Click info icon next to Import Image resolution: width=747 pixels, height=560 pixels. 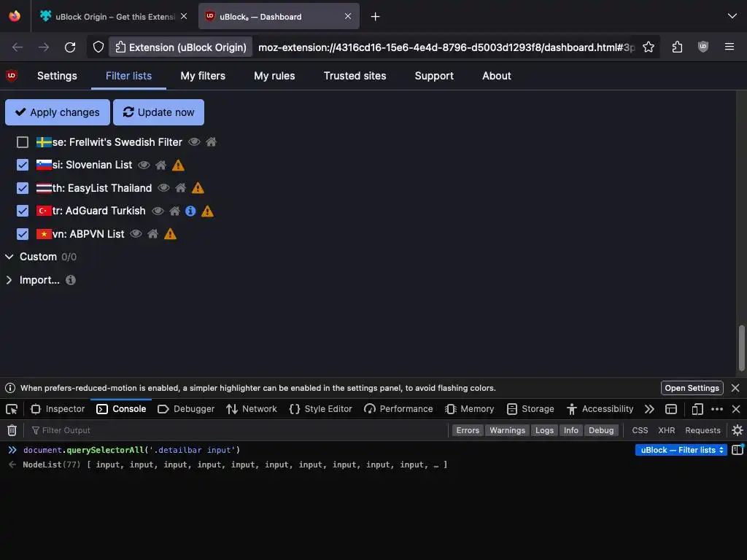click(71, 280)
